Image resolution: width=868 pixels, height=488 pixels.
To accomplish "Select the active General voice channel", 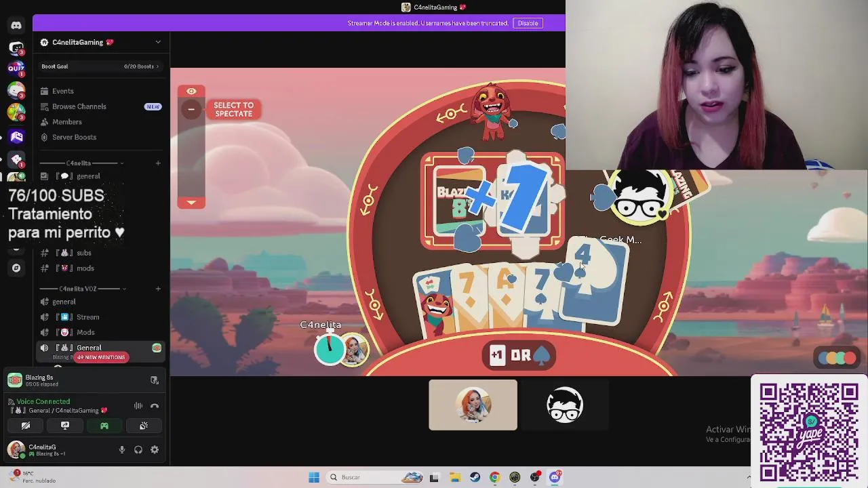I will tap(102, 348).
